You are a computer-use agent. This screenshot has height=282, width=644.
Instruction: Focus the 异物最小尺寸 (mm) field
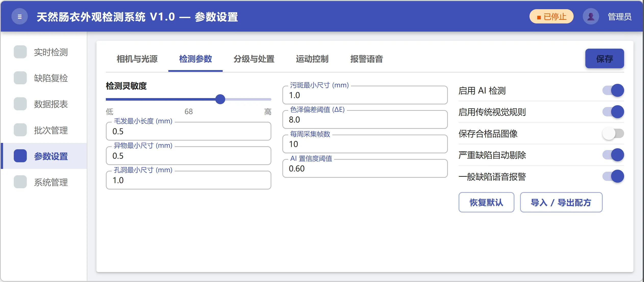click(x=188, y=156)
